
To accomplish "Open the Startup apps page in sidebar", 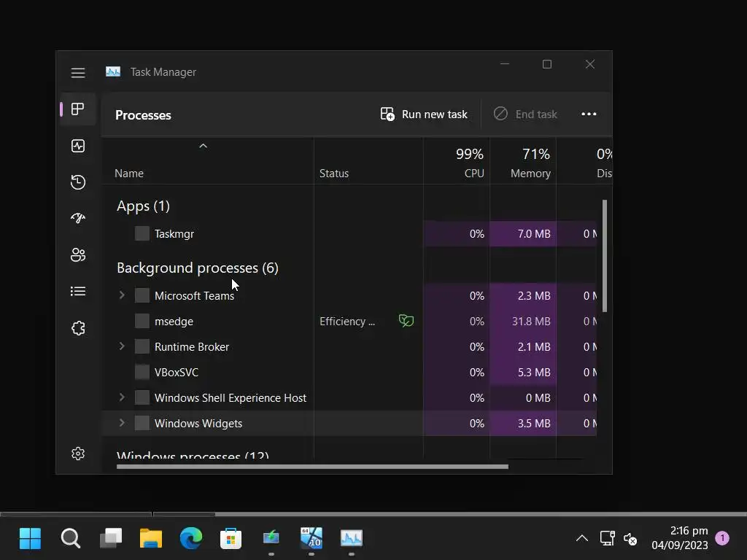I will pos(78,218).
